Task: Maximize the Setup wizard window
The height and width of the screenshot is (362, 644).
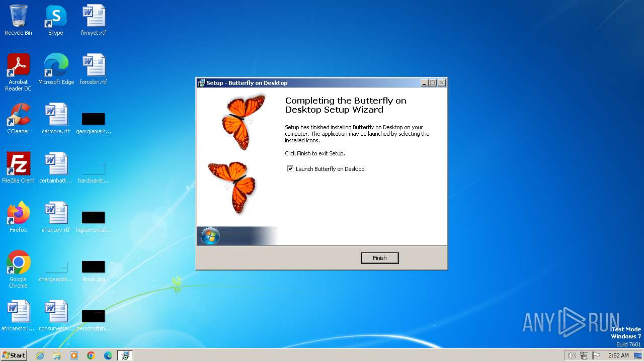Action: coord(433,83)
